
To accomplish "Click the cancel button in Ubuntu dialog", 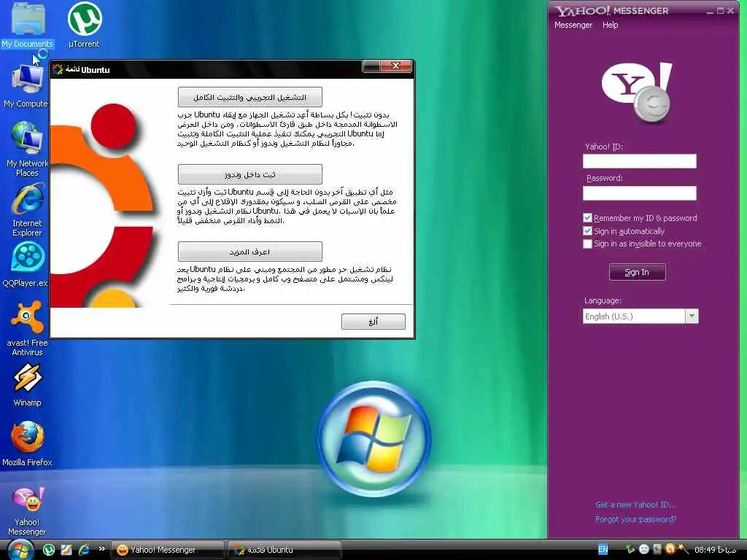I will pyautogui.click(x=373, y=322).
